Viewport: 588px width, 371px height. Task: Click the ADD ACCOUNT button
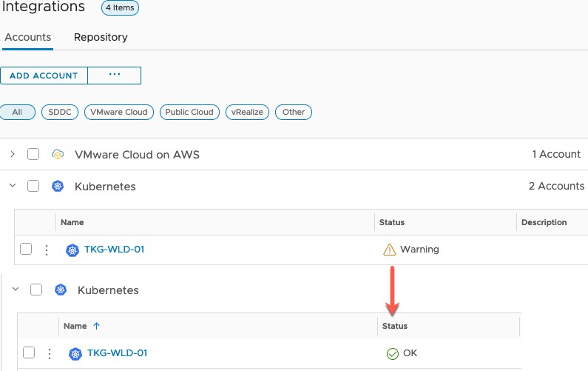point(44,76)
